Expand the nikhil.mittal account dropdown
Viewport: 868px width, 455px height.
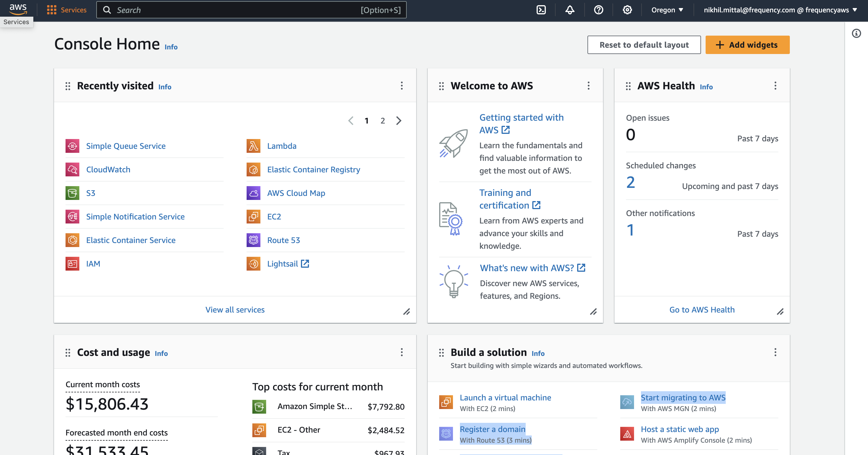click(x=780, y=10)
